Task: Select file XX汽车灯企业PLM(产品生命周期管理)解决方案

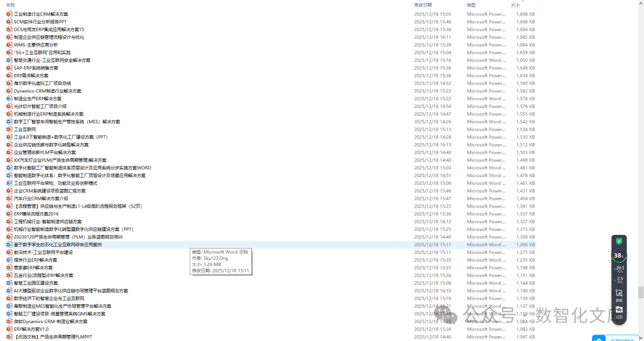Action: [60, 160]
